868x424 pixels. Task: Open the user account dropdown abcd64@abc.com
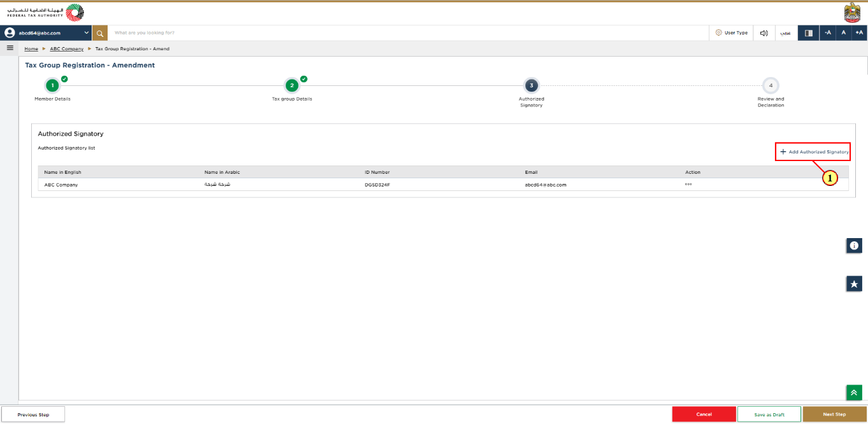point(46,32)
